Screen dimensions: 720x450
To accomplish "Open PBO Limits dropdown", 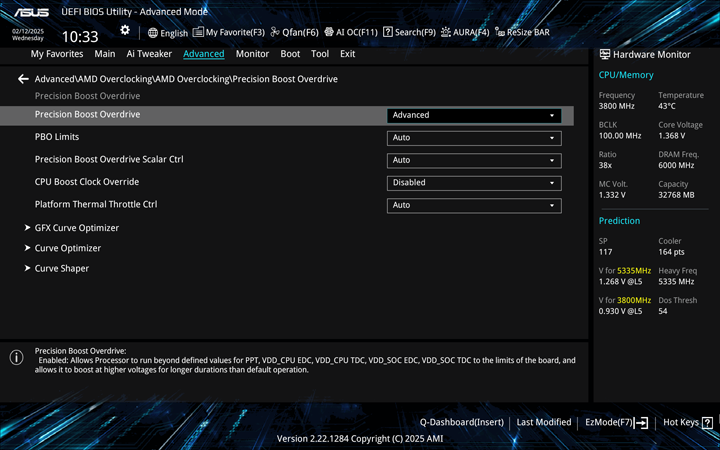I will tap(473, 138).
